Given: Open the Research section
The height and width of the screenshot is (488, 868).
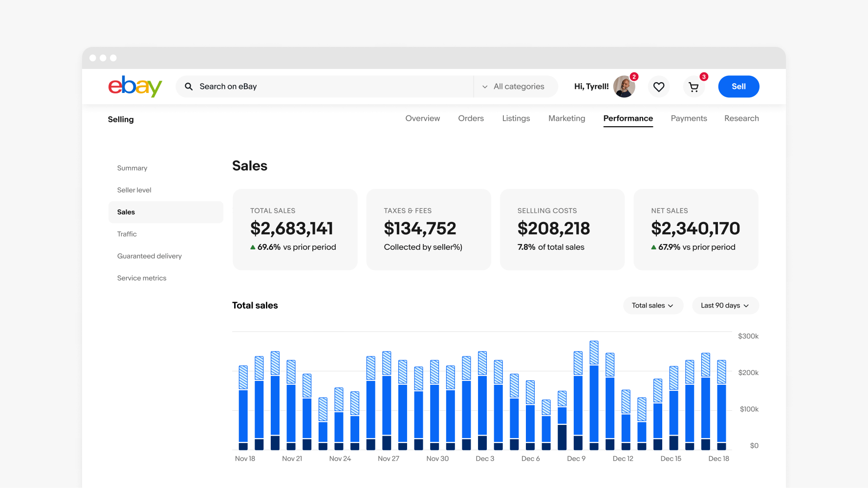Looking at the screenshot, I should pos(741,118).
